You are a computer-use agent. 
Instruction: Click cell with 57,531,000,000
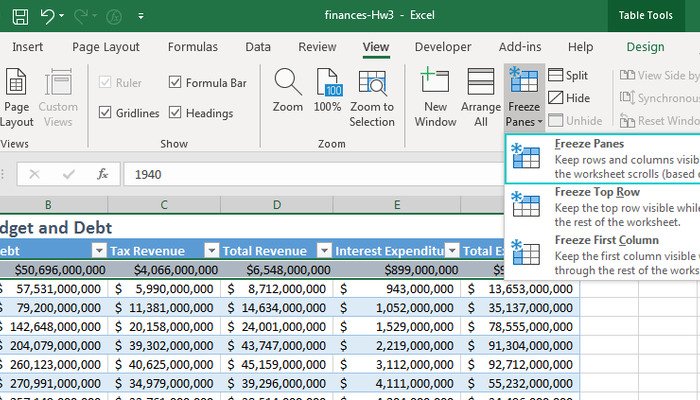point(54,289)
